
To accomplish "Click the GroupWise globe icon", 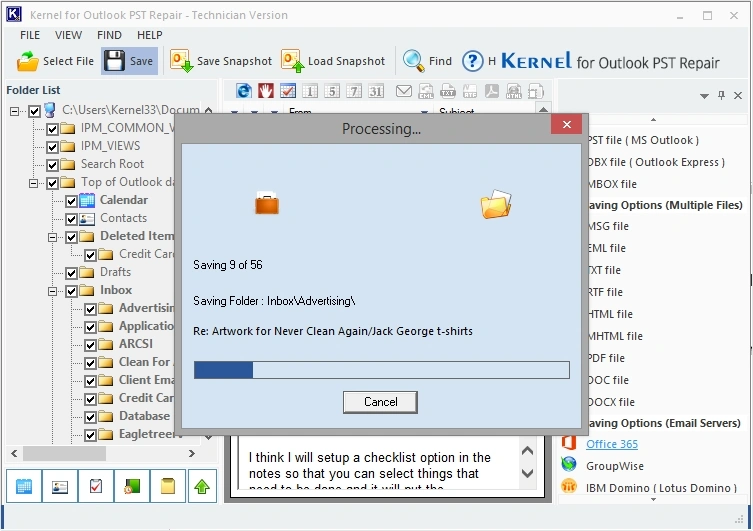I will coord(569,464).
